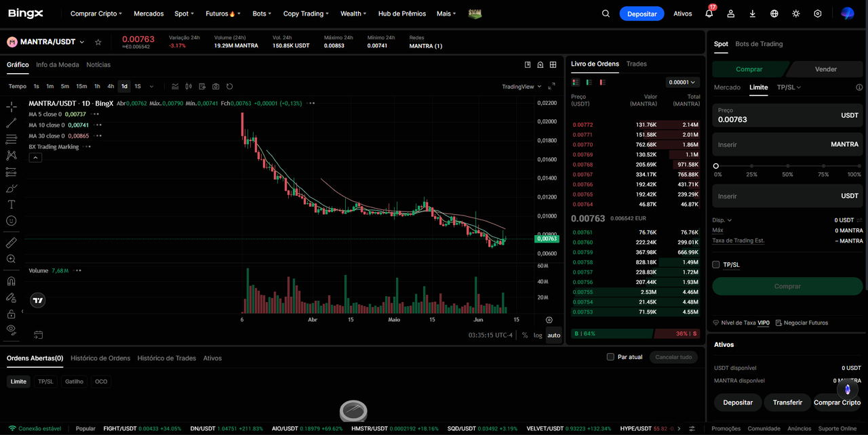Open Histórico de Ordens tab
The height and width of the screenshot is (435, 868).
100,358
